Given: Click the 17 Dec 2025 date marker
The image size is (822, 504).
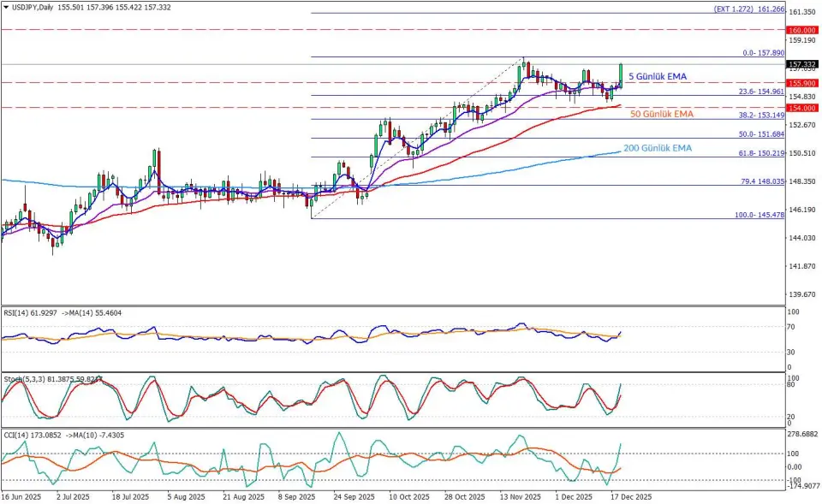Looking at the screenshot, I should click(629, 496).
